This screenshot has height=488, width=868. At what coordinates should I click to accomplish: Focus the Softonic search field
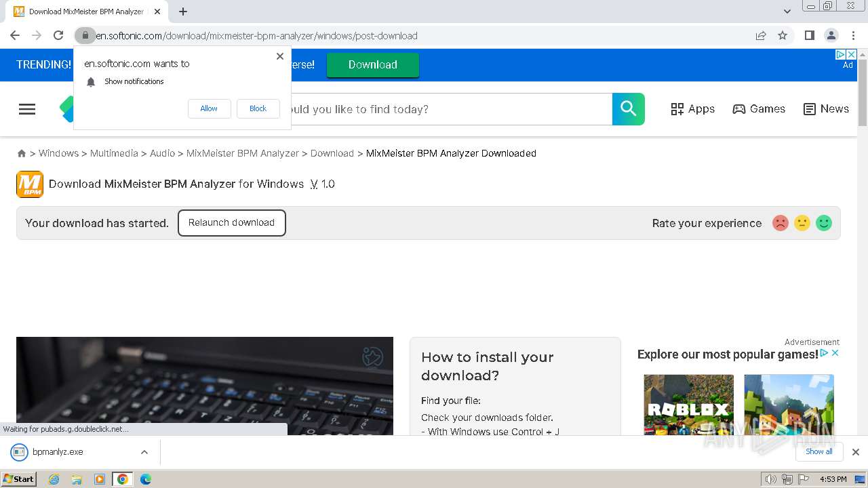pos(451,109)
